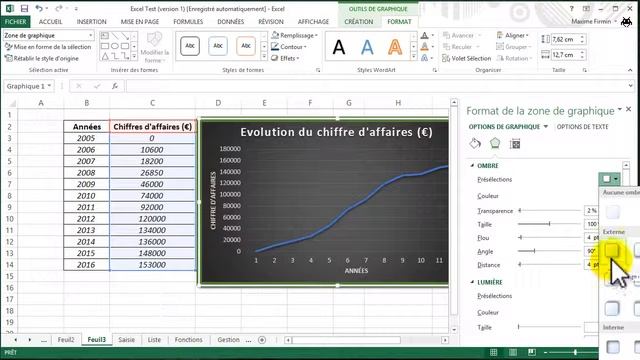Image resolution: width=640 pixels, height=360 pixels.
Task: Open the Styles de formes dialog launcher
Action: pos(318,70)
